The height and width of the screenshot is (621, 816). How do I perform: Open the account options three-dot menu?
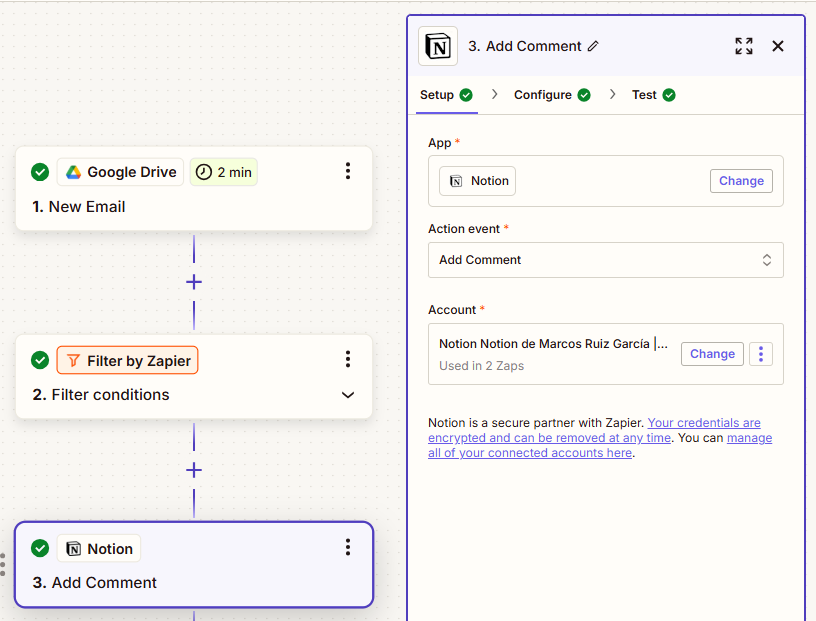(761, 354)
